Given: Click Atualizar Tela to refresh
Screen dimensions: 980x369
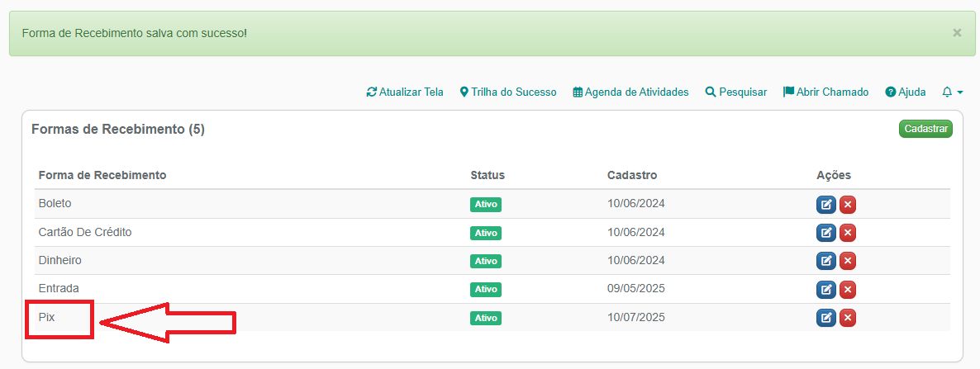Looking at the screenshot, I should pyautogui.click(x=405, y=92).
